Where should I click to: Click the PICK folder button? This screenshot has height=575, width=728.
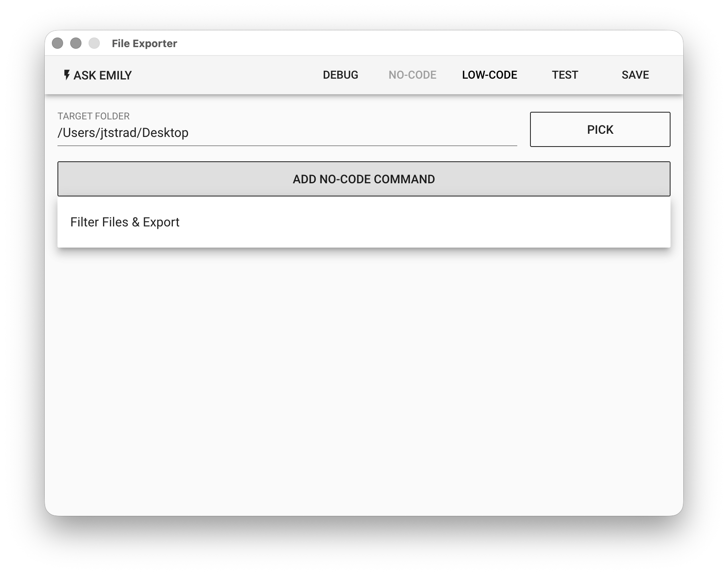600,129
